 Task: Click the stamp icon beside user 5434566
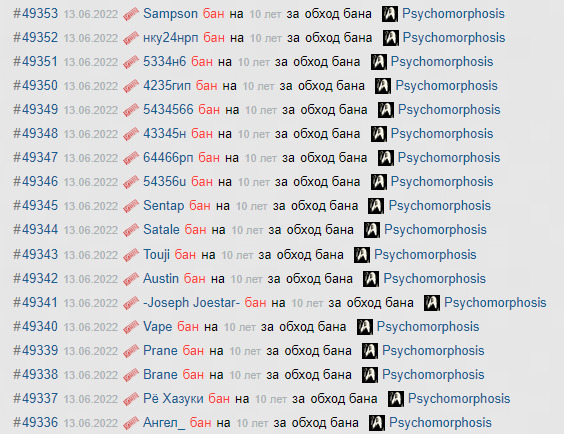(x=131, y=110)
